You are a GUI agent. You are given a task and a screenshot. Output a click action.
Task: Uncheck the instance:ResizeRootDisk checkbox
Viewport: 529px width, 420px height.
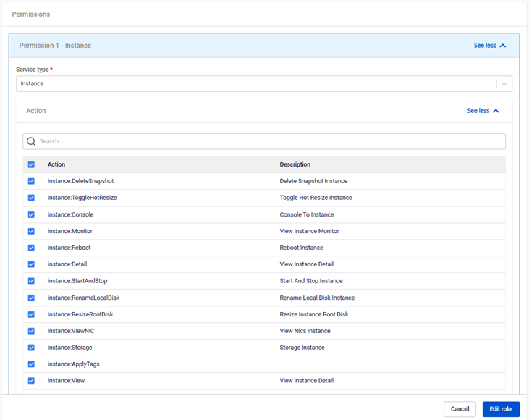(31, 314)
